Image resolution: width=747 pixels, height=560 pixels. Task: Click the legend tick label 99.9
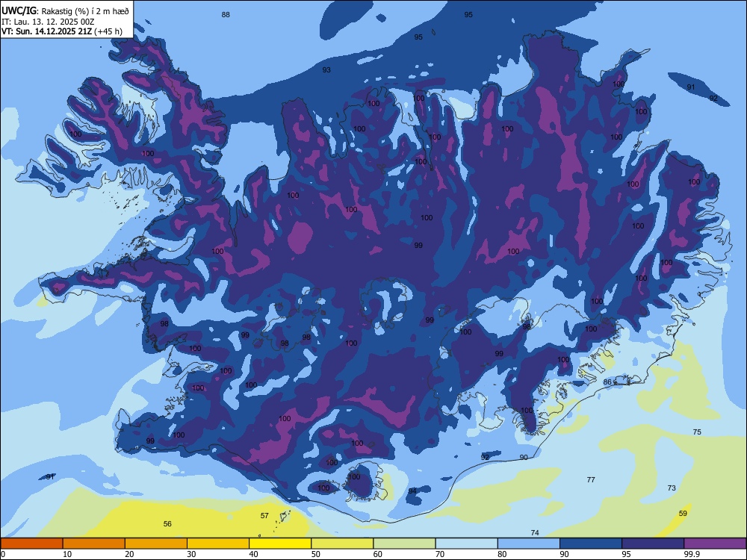point(692,554)
